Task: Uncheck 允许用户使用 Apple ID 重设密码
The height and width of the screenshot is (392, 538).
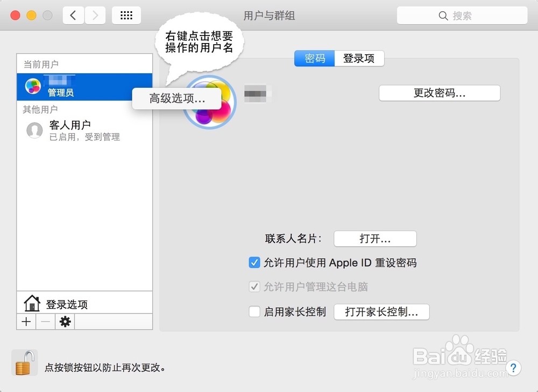Action: pyautogui.click(x=254, y=262)
